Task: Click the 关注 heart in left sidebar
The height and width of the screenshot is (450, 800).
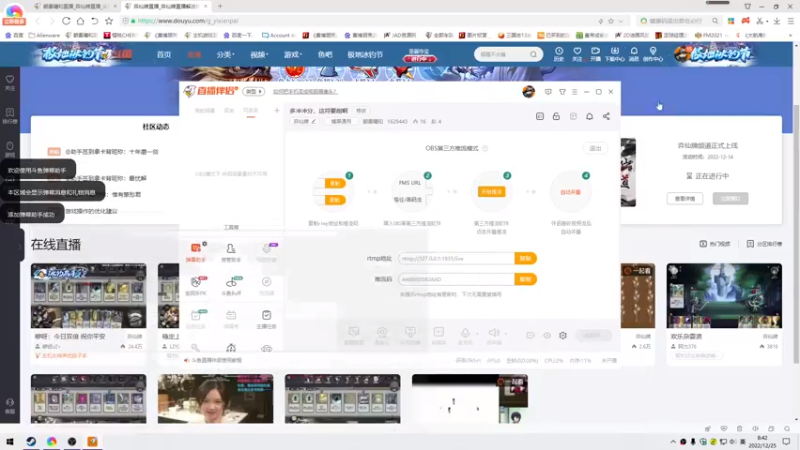Action: coord(10,83)
